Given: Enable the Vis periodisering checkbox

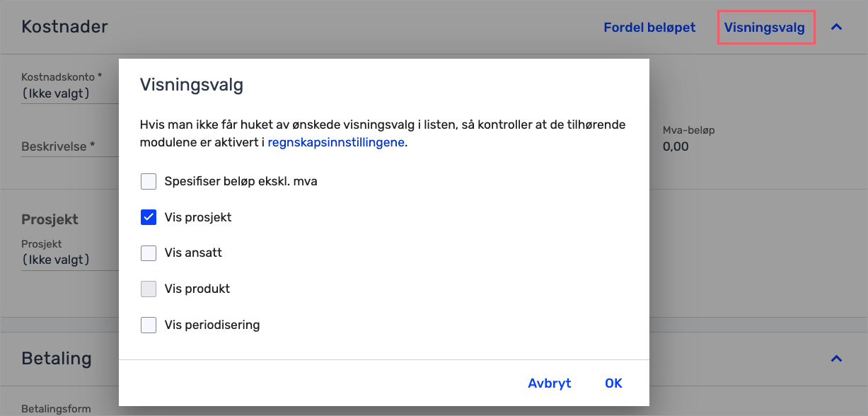Looking at the screenshot, I should tap(149, 325).
